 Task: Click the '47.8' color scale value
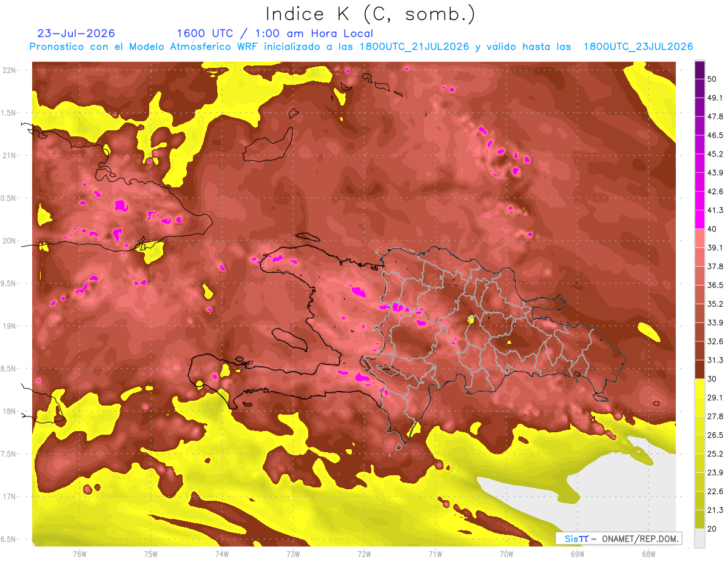(x=715, y=116)
